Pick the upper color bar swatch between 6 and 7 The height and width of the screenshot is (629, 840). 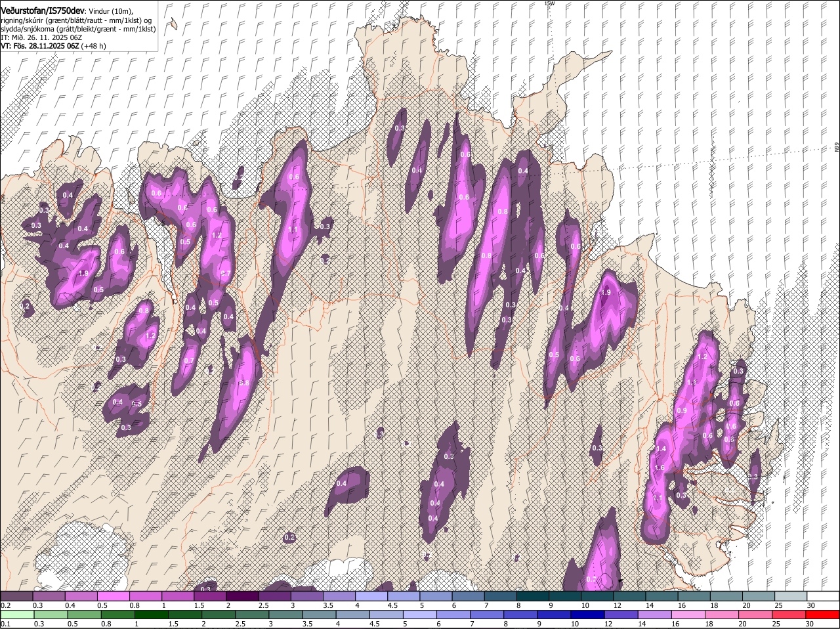pyautogui.click(x=469, y=596)
